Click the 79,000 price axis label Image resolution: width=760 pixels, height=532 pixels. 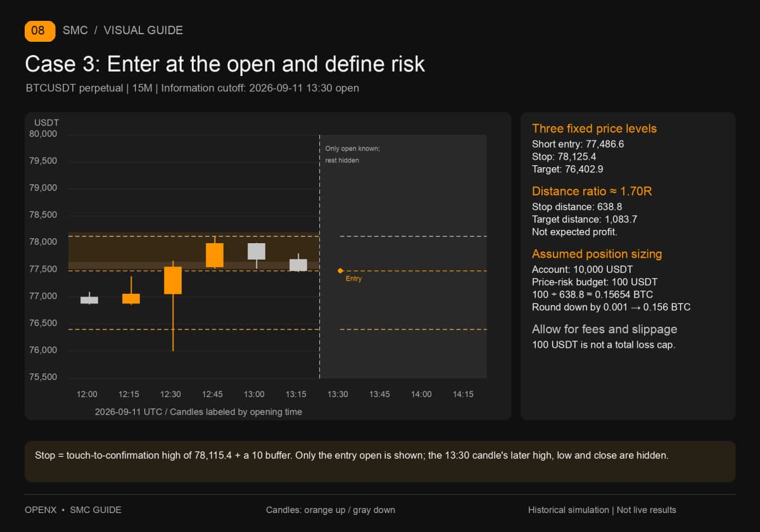coord(43,188)
